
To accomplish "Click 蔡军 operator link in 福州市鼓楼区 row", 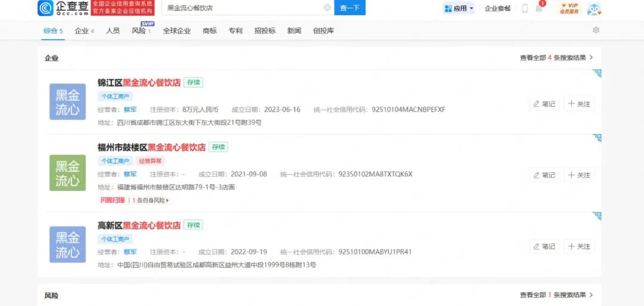I will pyautogui.click(x=130, y=174).
